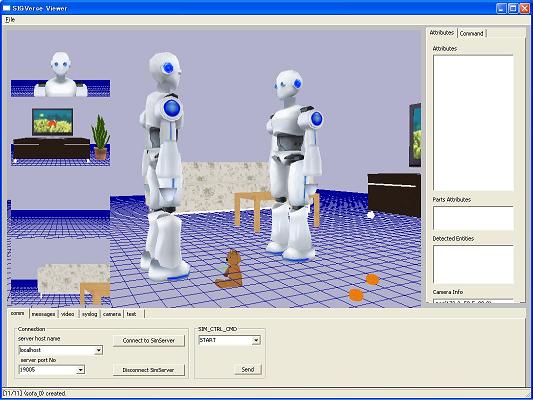Select the sofa and table camera thumbnail

pyautogui.click(x=60, y=271)
